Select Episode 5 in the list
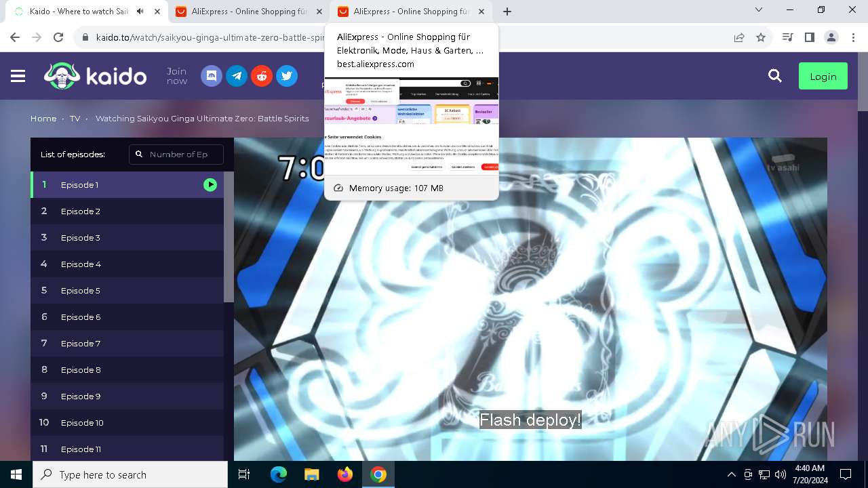The image size is (868, 488). [127, 290]
